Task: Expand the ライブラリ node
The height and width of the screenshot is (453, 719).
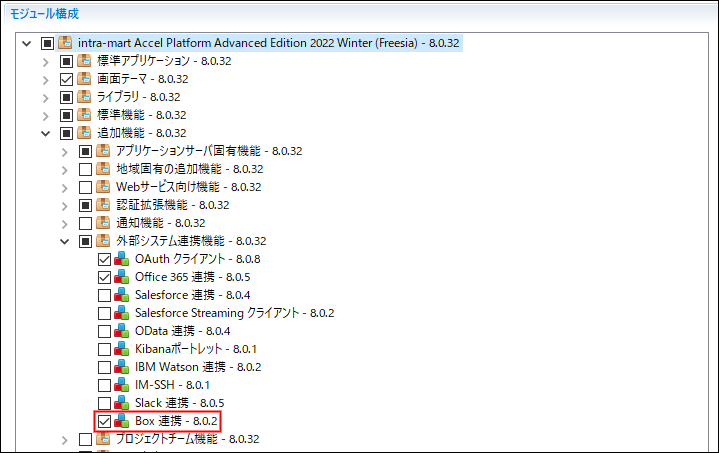Action: [45, 98]
